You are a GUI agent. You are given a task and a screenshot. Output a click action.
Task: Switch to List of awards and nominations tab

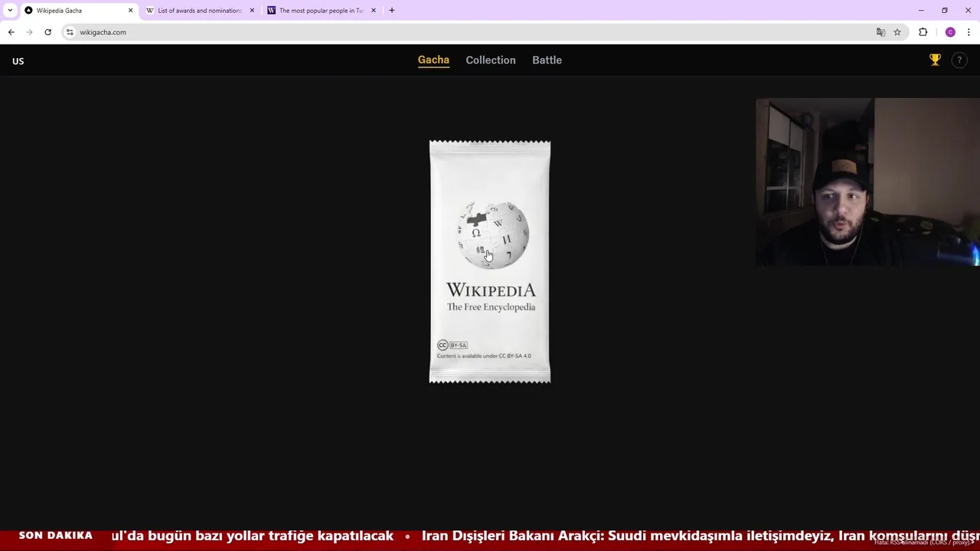click(199, 11)
